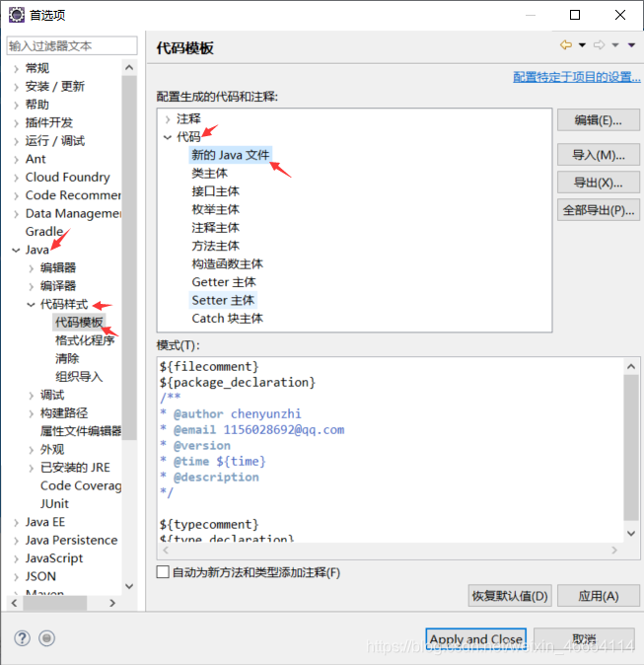Screen dimensions: 644x665
Task: Click the show advanced options round icon
Action: click(46, 637)
